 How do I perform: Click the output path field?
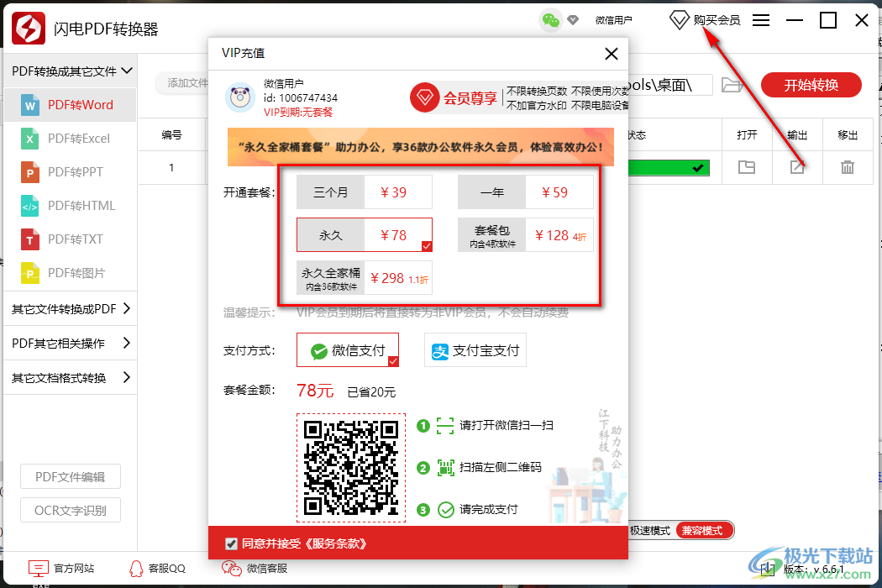[670, 85]
